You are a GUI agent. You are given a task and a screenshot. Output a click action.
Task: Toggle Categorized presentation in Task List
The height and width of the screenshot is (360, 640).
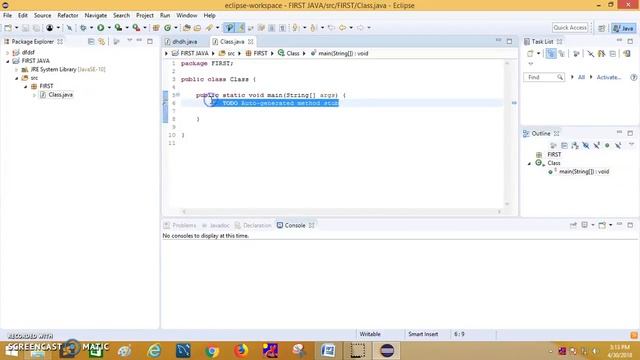(x=551, y=53)
